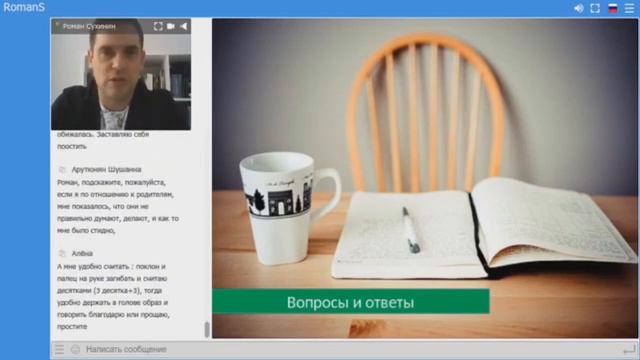Click the 'Алёна' chat author name

82,253
